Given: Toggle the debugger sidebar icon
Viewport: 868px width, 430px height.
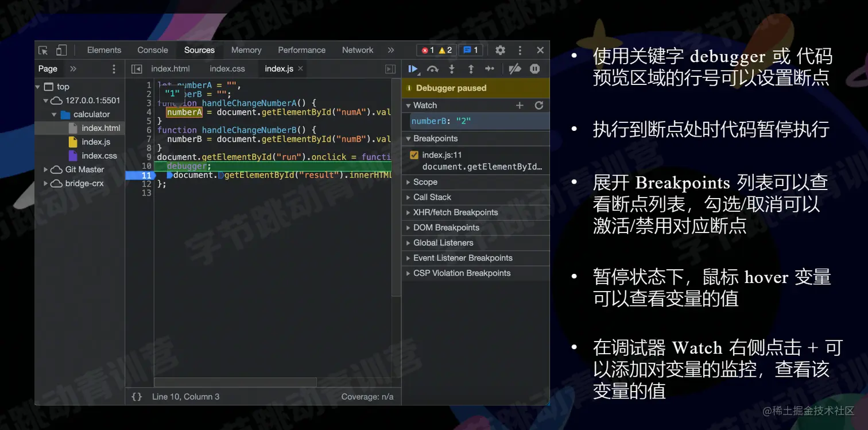Looking at the screenshot, I should pos(390,69).
